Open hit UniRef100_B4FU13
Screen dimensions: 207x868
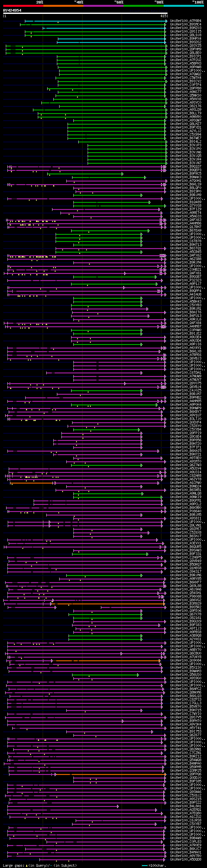[x=186, y=316]
